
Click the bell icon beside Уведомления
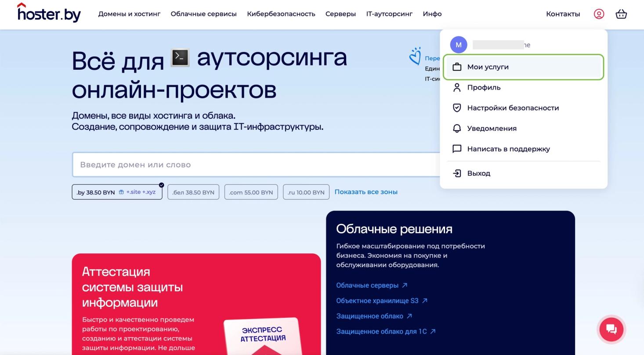[457, 128]
